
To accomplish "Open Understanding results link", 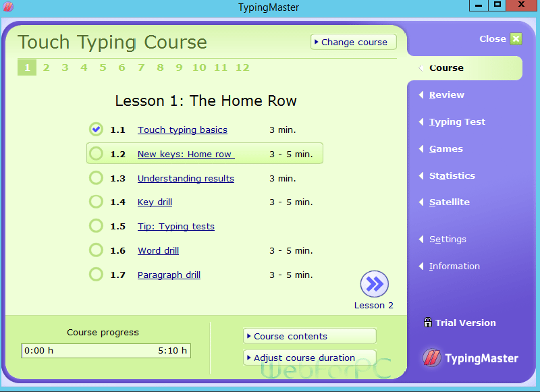I will pos(186,178).
